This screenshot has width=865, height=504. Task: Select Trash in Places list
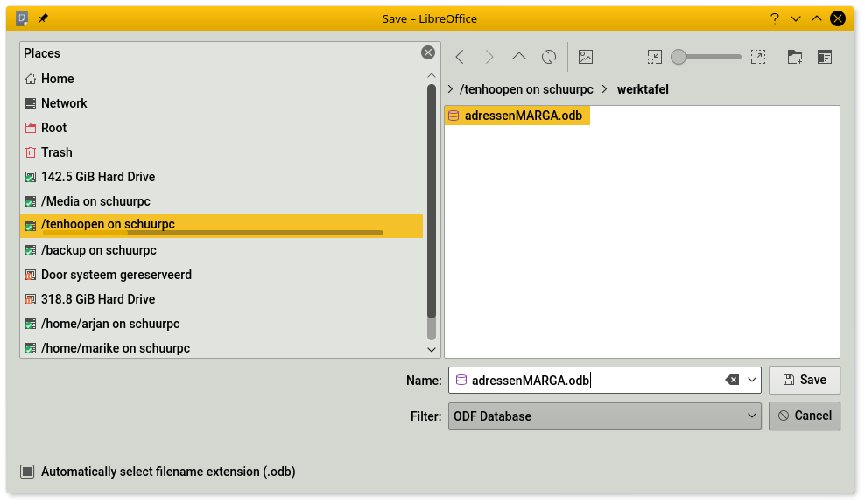pos(56,152)
